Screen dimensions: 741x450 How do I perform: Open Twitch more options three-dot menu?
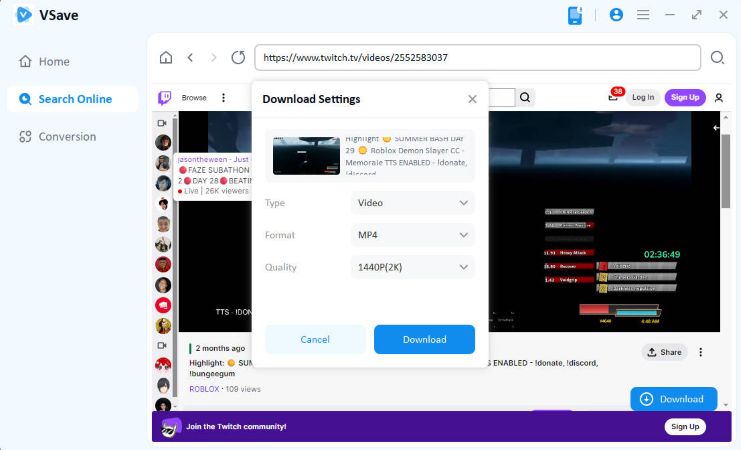(x=223, y=98)
